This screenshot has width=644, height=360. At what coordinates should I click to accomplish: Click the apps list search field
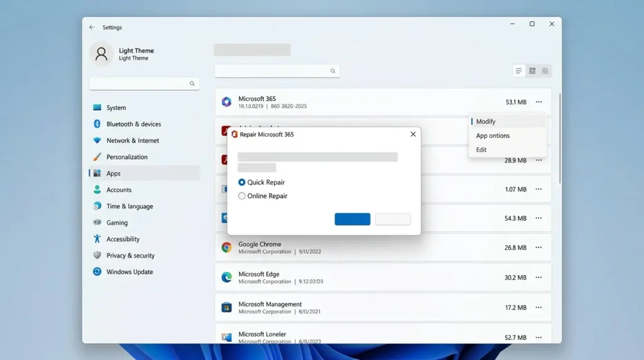(277, 70)
